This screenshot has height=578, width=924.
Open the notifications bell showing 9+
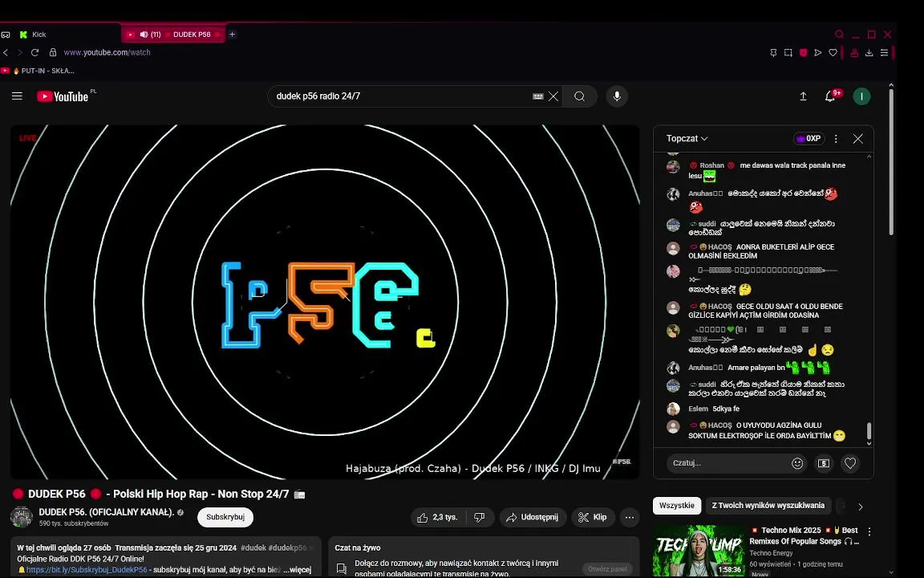coord(830,96)
